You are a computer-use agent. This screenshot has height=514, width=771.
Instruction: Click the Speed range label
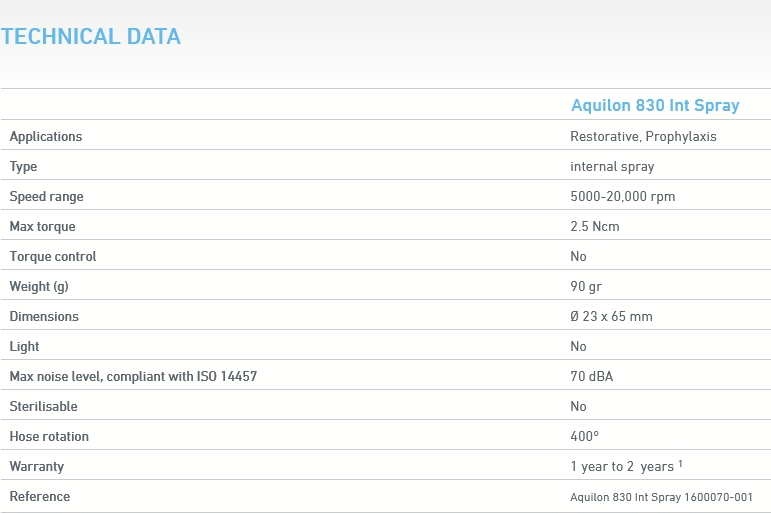point(47,196)
